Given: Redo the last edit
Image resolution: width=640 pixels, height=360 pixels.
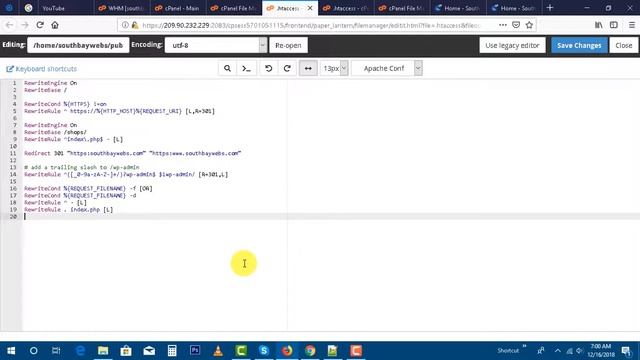Looking at the screenshot, I should point(287,69).
